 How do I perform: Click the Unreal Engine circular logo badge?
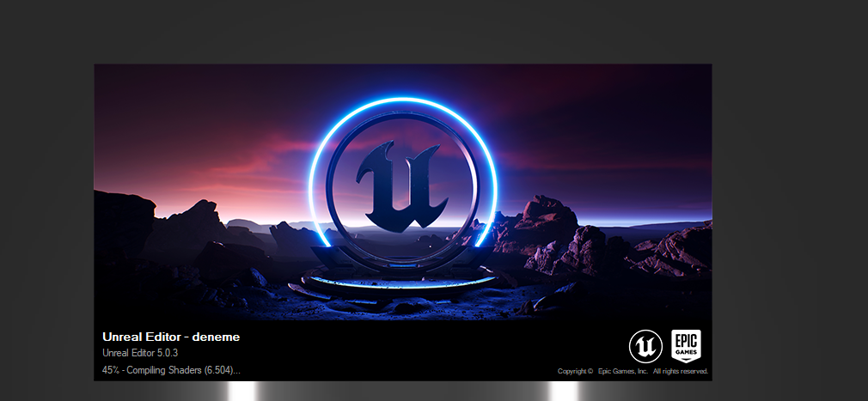pos(645,346)
